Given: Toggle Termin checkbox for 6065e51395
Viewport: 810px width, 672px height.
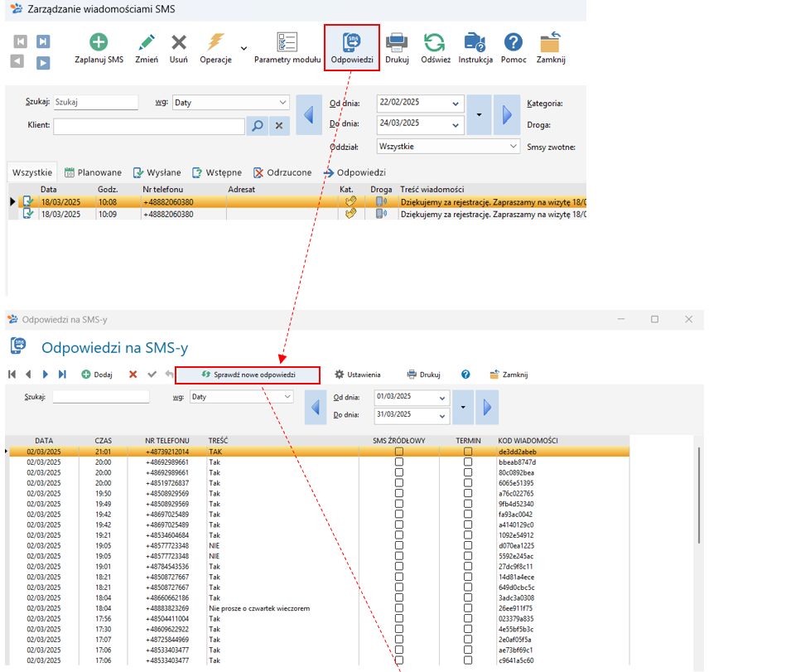Looking at the screenshot, I should coord(467,483).
